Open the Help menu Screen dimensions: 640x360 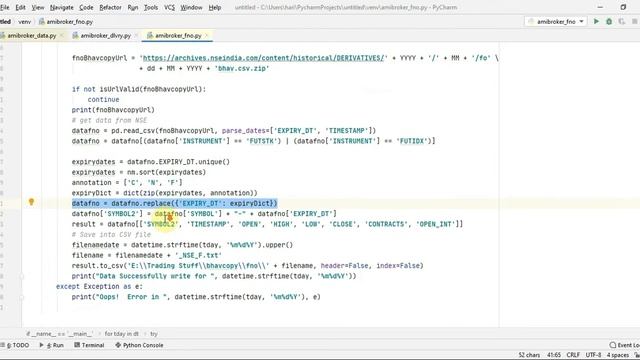(215, 7)
